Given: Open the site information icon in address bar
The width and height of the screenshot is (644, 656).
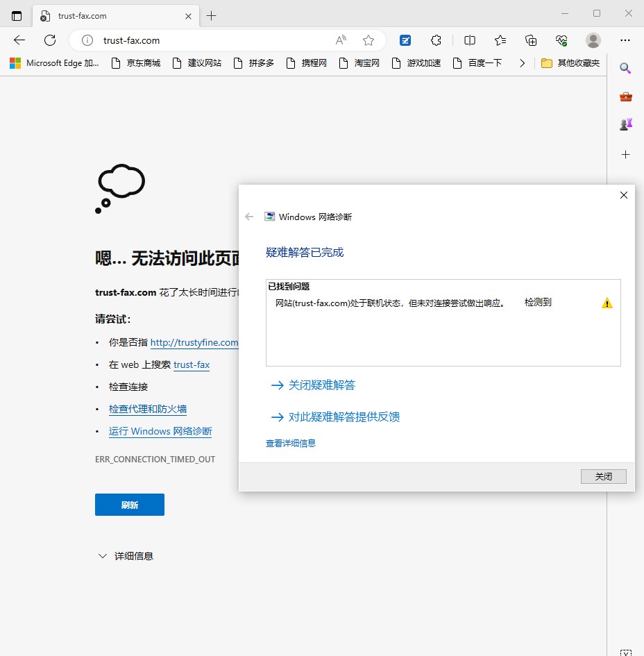Looking at the screenshot, I should point(87,40).
